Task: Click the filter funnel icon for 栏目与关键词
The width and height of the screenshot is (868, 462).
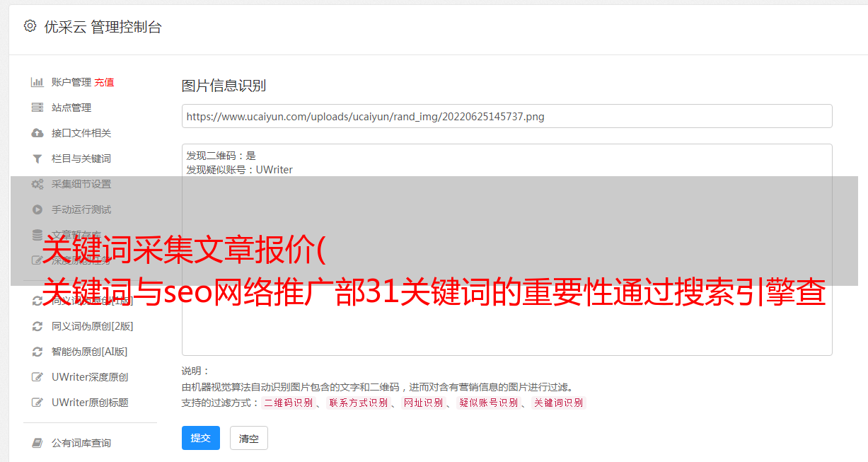Action: tap(37, 158)
